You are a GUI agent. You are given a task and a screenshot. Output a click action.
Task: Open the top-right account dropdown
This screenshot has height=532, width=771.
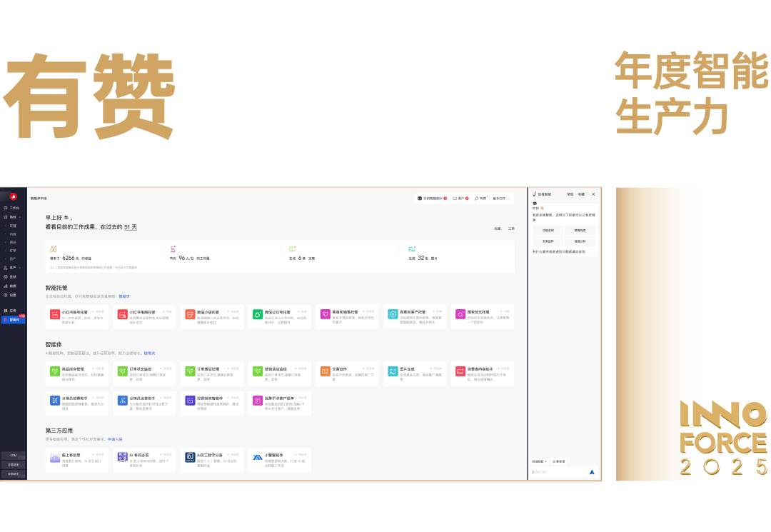point(500,199)
